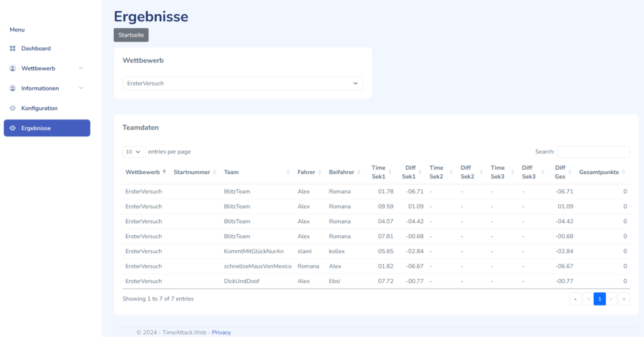The height and width of the screenshot is (337, 644).
Task: Click Time Sek1 value 01.82
Action: pos(386,266)
